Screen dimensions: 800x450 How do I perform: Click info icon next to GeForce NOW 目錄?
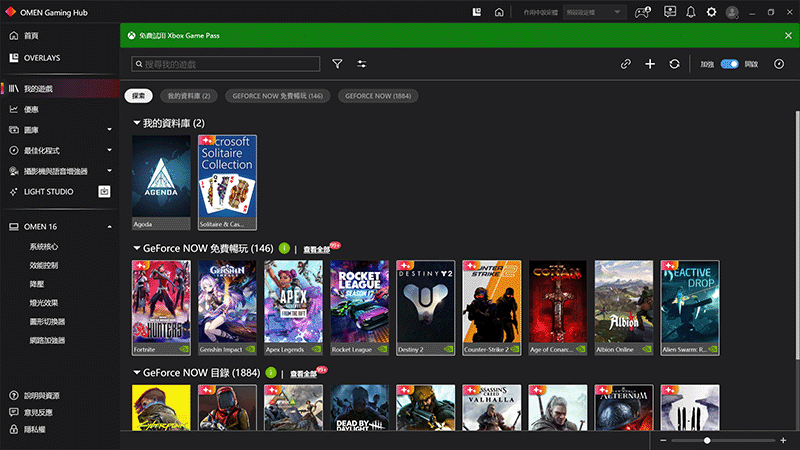271,373
